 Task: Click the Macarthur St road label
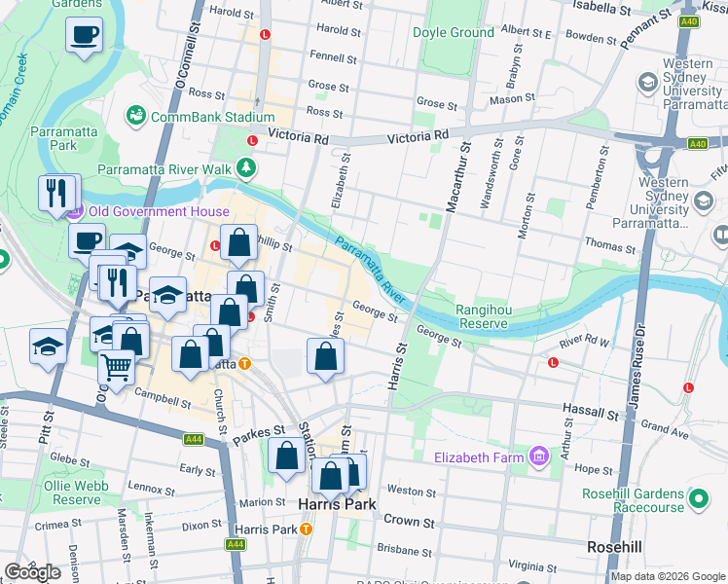pos(458,177)
